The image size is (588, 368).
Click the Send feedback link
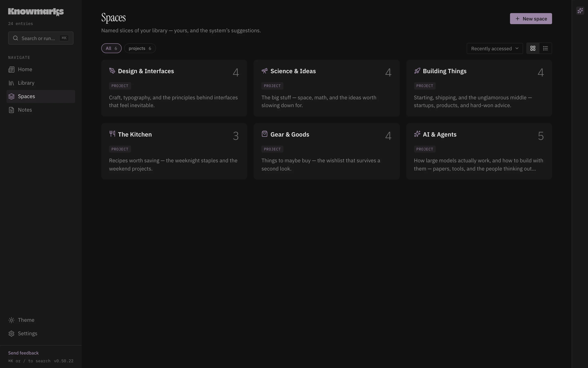click(x=23, y=353)
